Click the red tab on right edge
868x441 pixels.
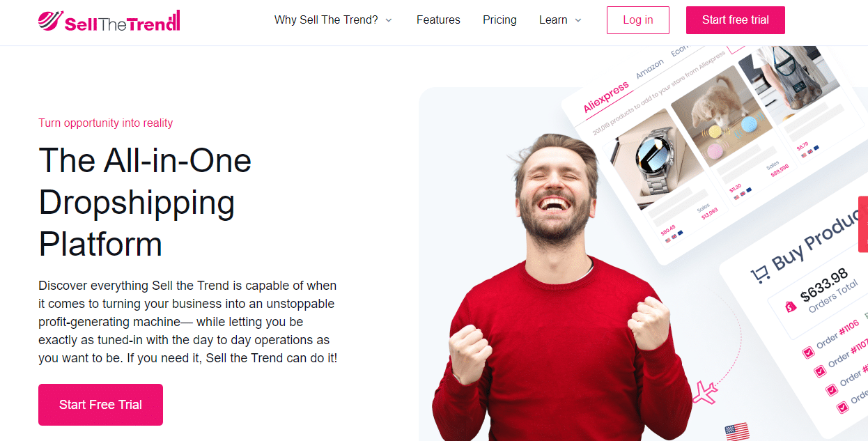tap(863, 224)
